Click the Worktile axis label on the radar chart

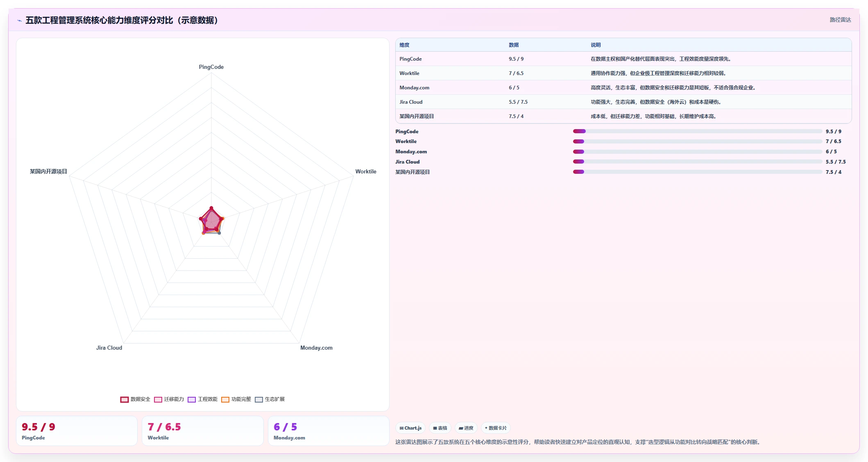pyautogui.click(x=366, y=171)
